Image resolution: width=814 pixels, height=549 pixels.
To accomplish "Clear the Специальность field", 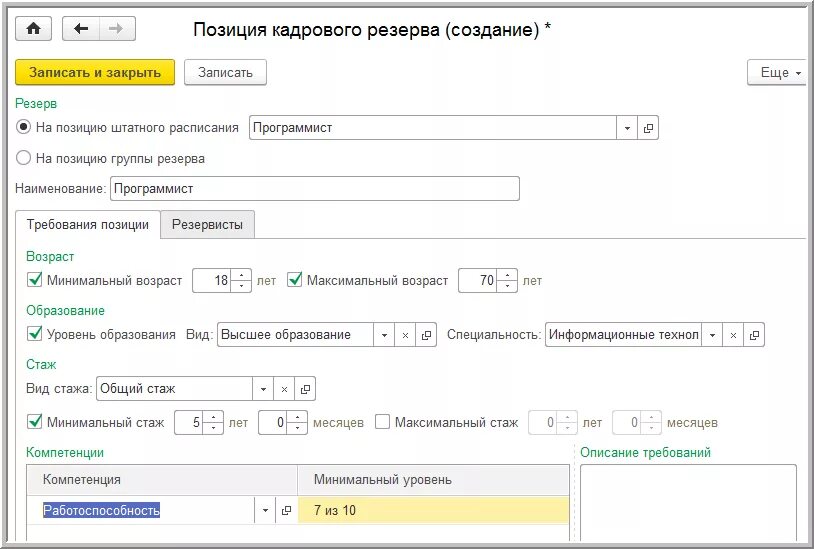I will pyautogui.click(x=733, y=335).
